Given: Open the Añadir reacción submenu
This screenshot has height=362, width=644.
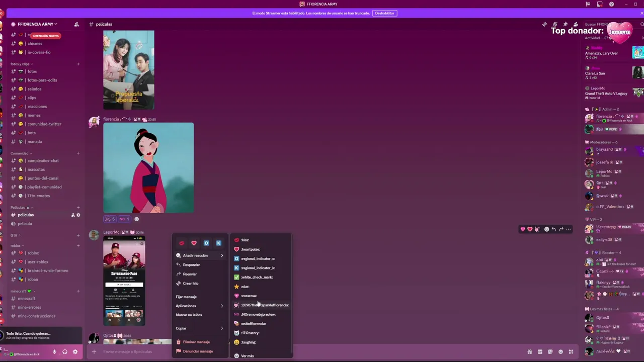Looking at the screenshot, I should (x=200, y=255).
